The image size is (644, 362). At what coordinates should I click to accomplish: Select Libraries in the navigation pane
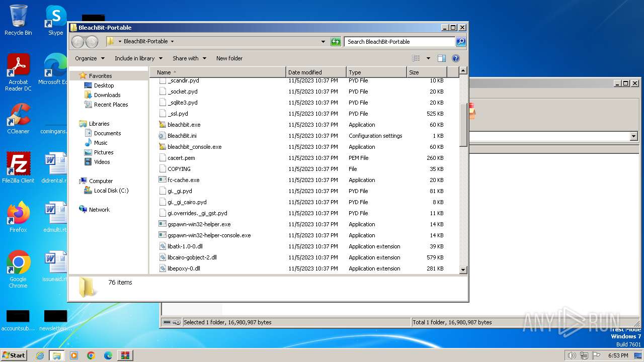click(99, 124)
